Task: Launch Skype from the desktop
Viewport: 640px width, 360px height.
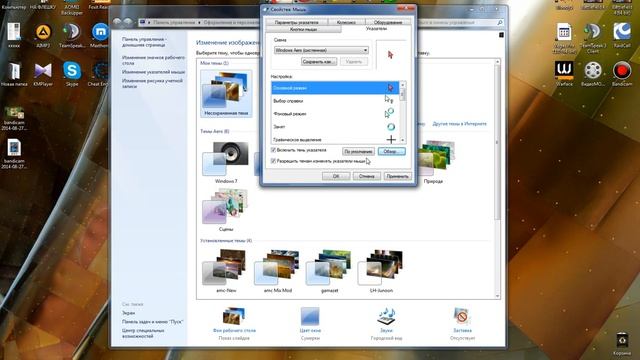Action: (x=72, y=74)
